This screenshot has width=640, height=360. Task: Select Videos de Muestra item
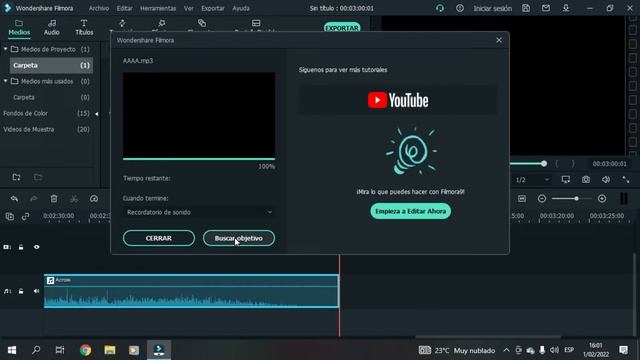click(x=29, y=129)
